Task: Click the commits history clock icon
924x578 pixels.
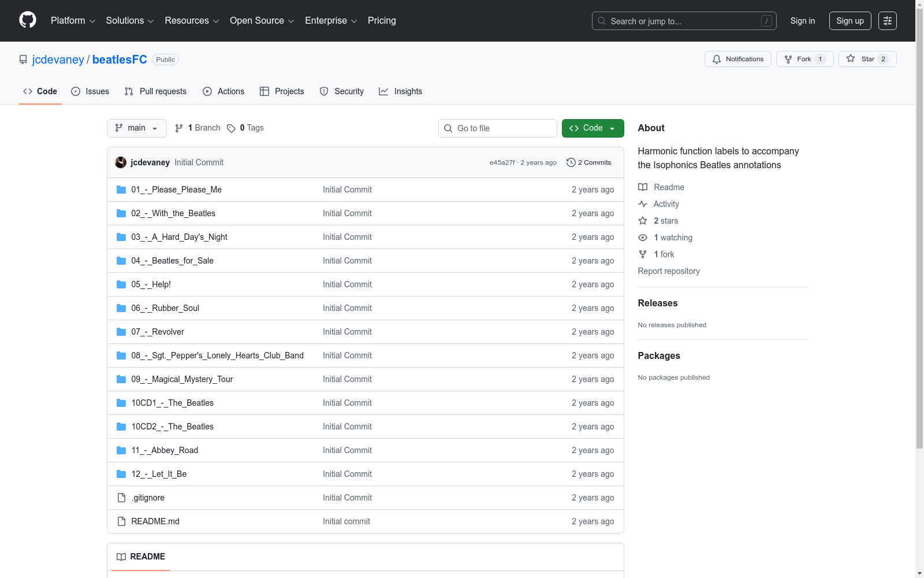Action: click(x=571, y=162)
